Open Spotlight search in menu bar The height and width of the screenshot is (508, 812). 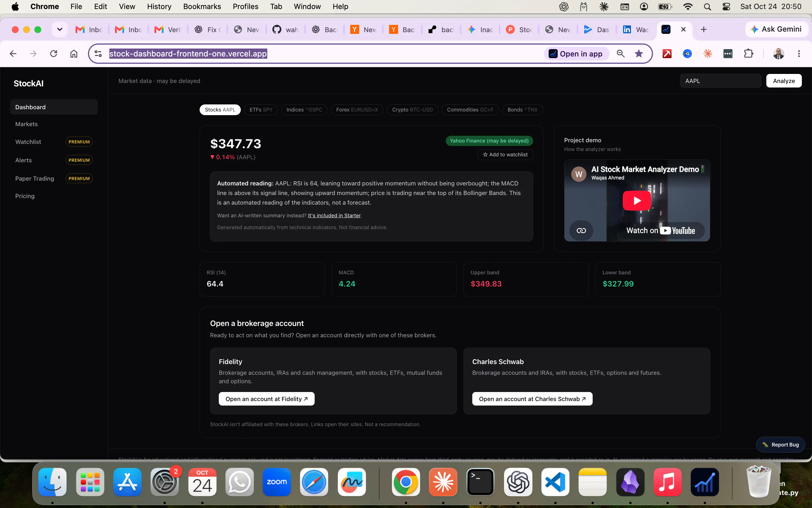point(707,6)
